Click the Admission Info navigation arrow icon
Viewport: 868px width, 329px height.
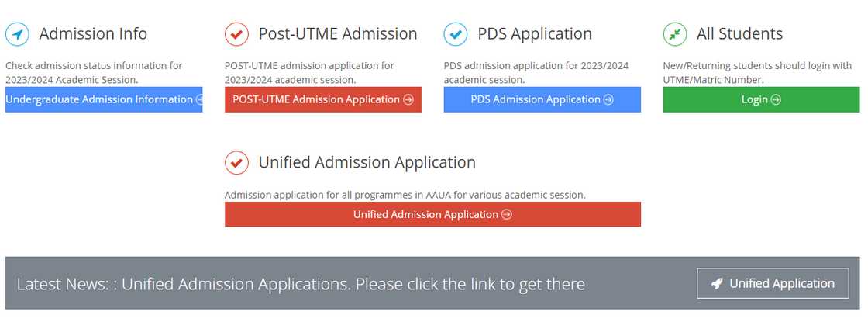[x=17, y=34]
